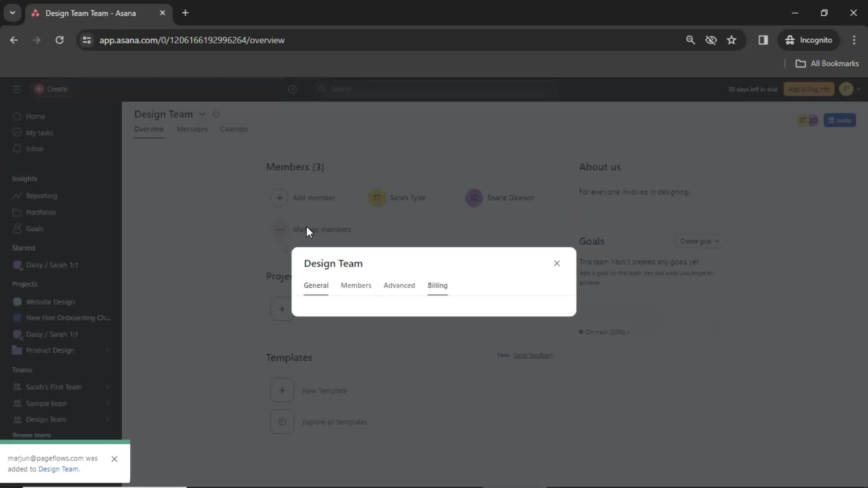The width and height of the screenshot is (868, 488).
Task: Click the Advanced tab in Design Team modal
Action: pos(400,285)
